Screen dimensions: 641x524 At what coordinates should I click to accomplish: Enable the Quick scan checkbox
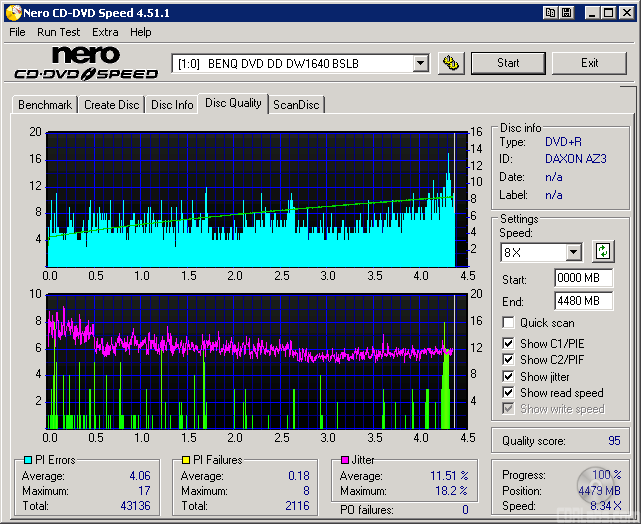pyautogui.click(x=509, y=323)
